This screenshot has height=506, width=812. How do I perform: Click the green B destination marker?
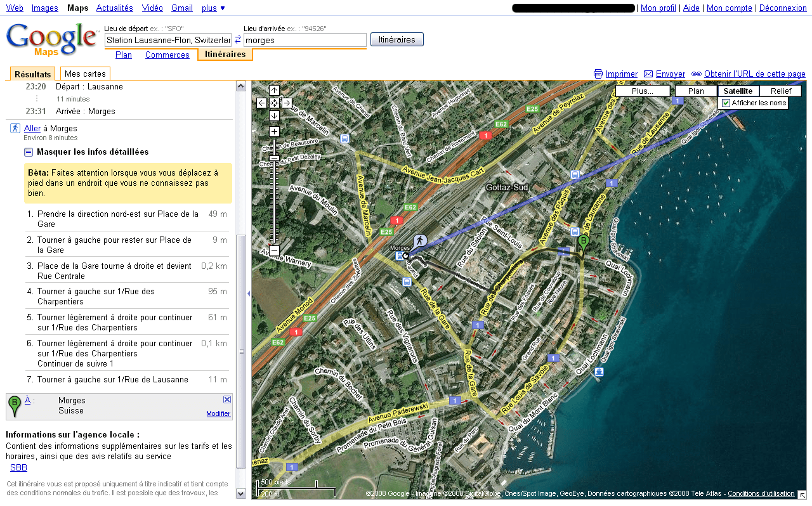coord(583,242)
